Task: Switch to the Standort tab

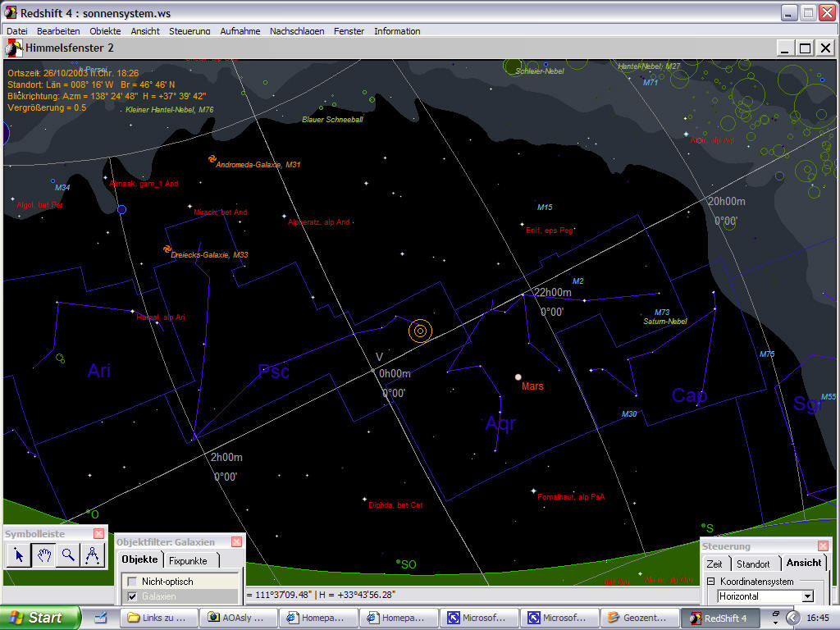Action: pyautogui.click(x=752, y=564)
